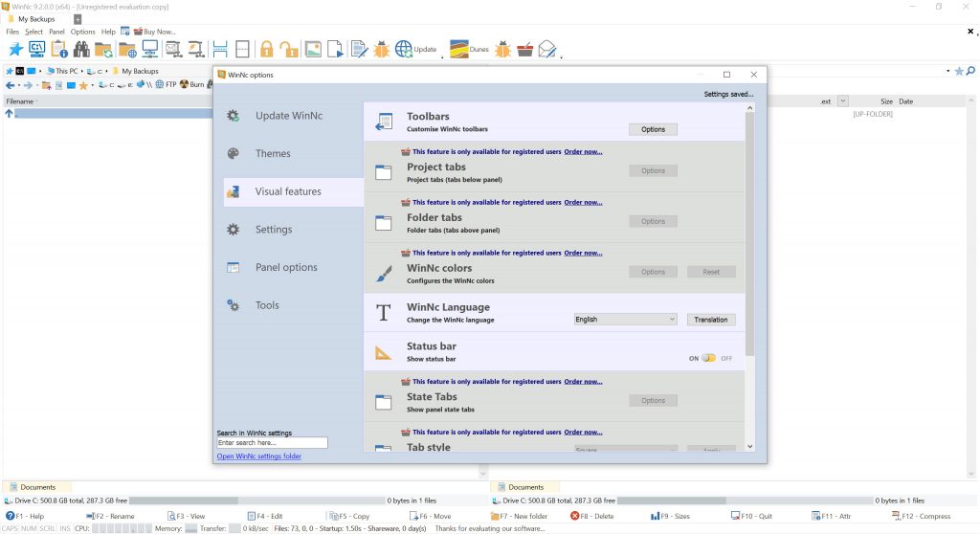Add a new tab with plus button
This screenshot has height=534, width=980.
78,19
